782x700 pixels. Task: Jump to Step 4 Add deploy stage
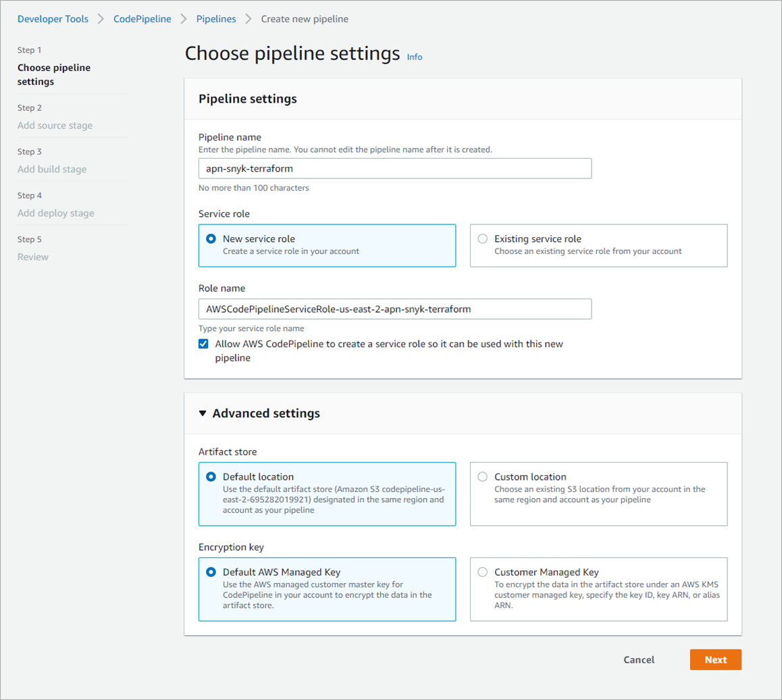pos(56,214)
